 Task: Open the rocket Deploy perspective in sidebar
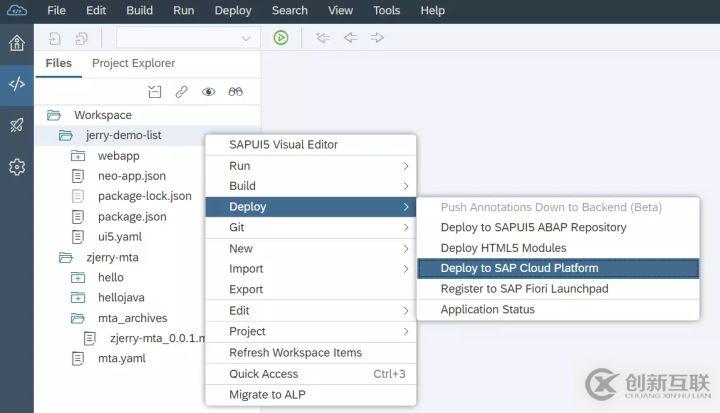pos(17,125)
